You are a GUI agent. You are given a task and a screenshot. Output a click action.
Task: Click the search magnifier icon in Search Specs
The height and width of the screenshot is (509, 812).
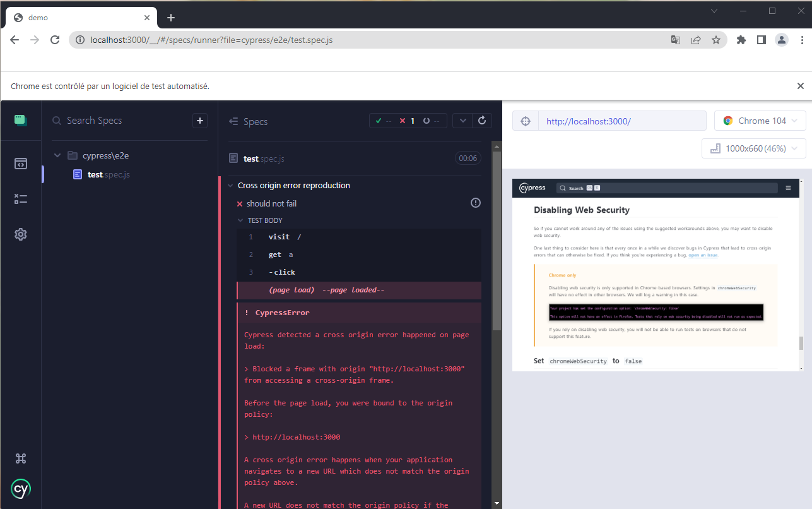tap(57, 121)
